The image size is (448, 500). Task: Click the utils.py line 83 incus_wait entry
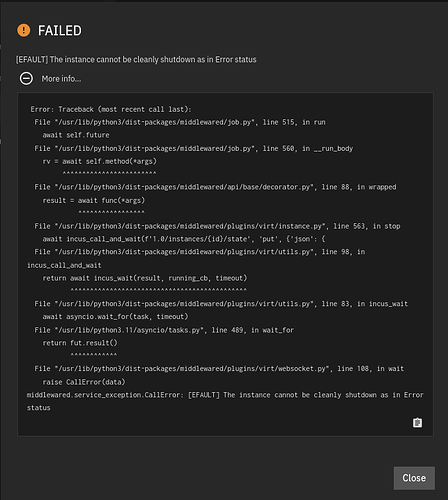(x=221, y=304)
